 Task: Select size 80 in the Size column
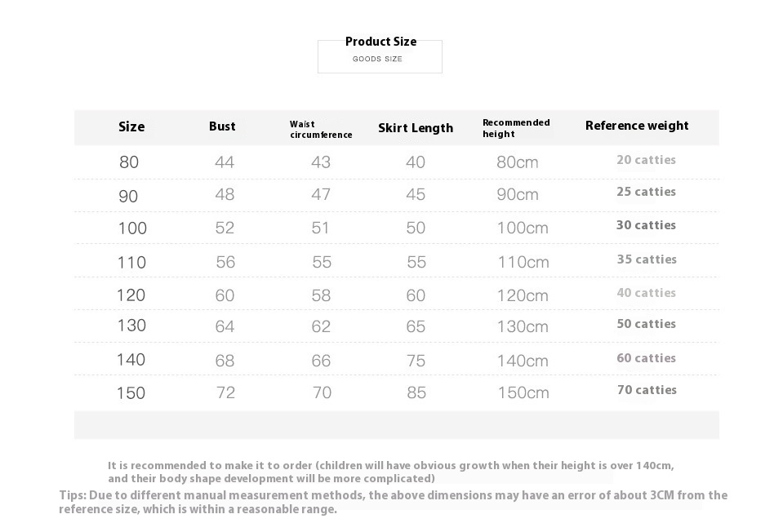click(x=129, y=162)
